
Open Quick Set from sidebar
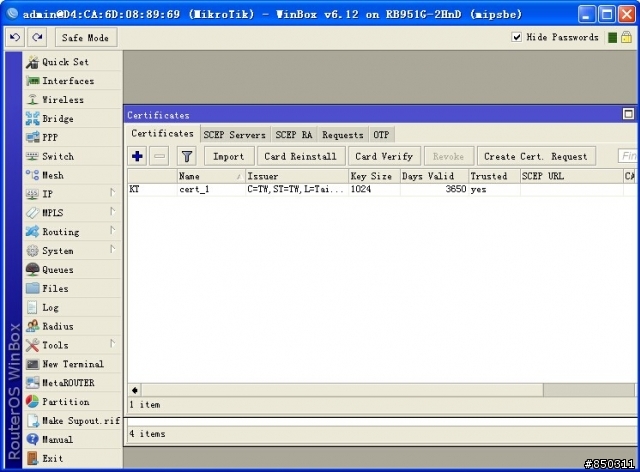73,62
